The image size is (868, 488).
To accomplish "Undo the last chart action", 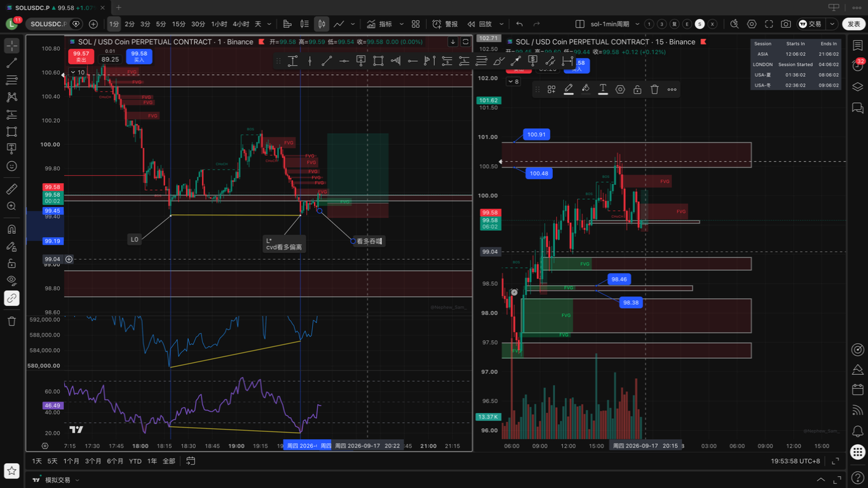I will point(520,24).
